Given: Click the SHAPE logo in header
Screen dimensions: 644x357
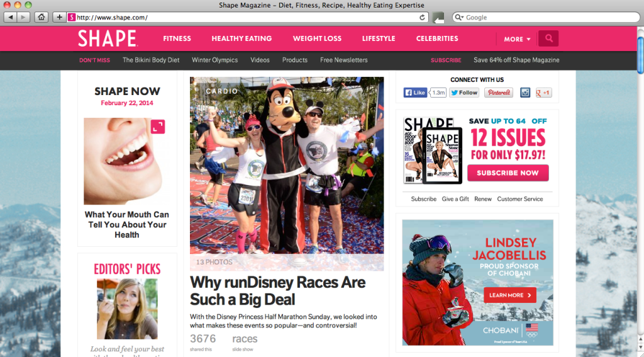Looking at the screenshot, I should point(108,38).
